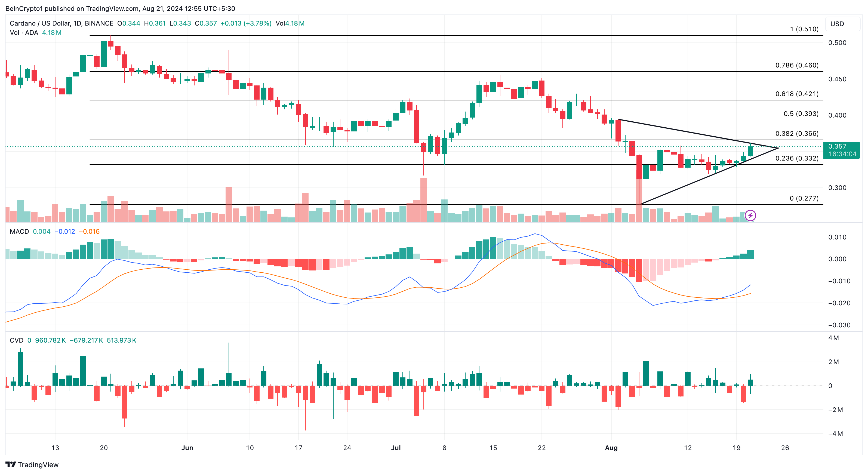Click the TradingView logo icon
Screen dimensions: 868x474
pyautogui.click(x=11, y=464)
